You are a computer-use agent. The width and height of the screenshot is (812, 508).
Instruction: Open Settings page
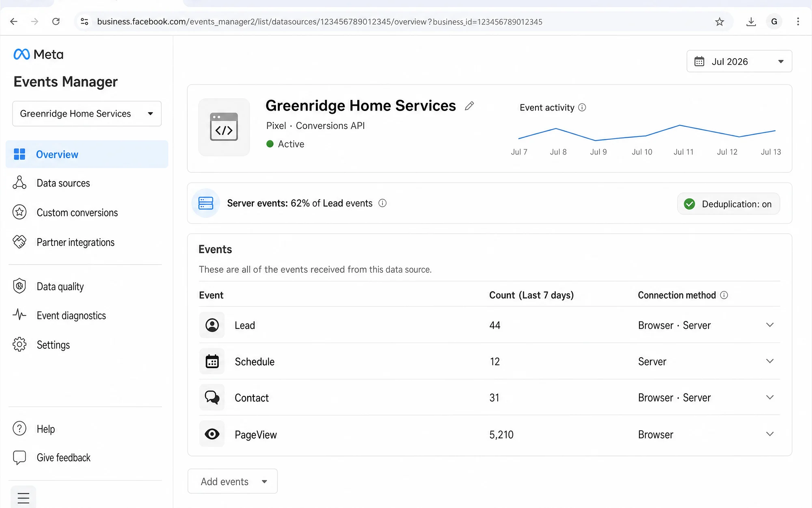(53, 345)
